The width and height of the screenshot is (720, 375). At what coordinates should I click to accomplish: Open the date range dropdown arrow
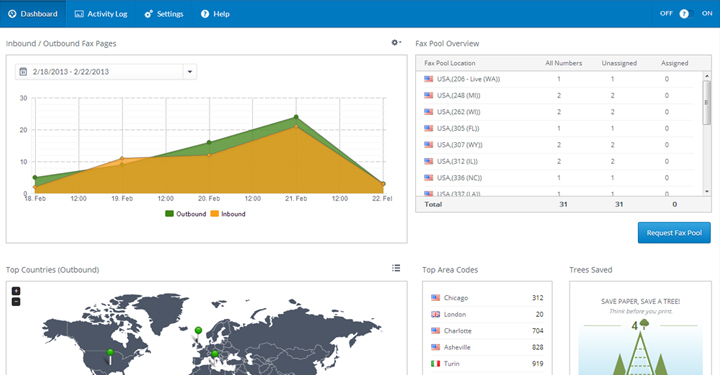190,72
